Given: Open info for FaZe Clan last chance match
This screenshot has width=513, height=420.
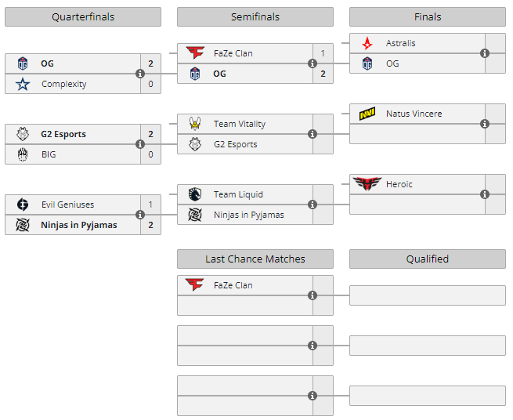Looking at the screenshot, I should tap(312, 295).
